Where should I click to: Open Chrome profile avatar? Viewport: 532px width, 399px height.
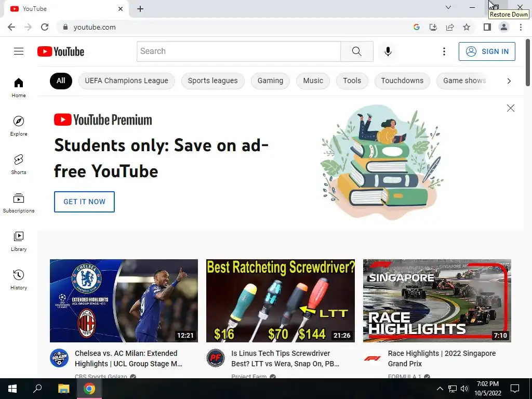point(504,27)
